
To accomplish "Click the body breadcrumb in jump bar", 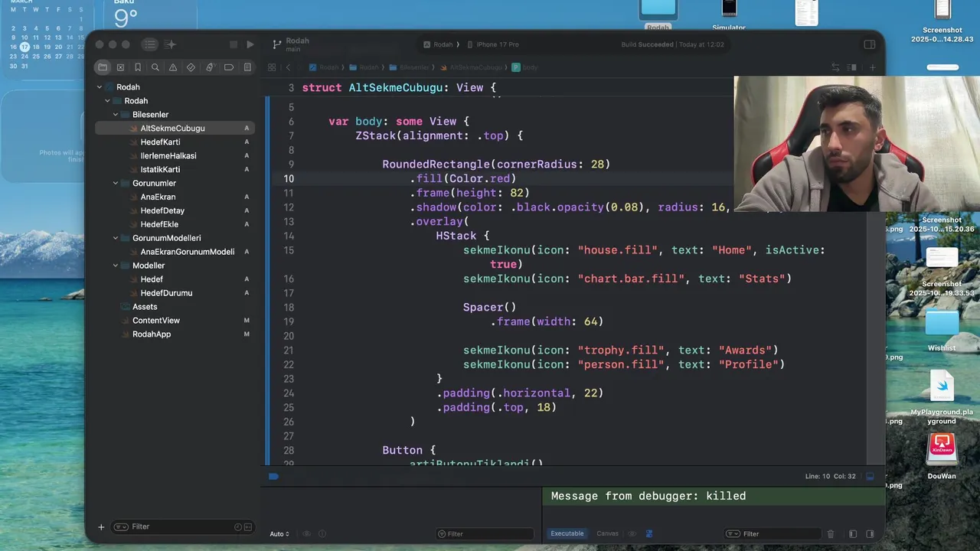I will tap(525, 67).
